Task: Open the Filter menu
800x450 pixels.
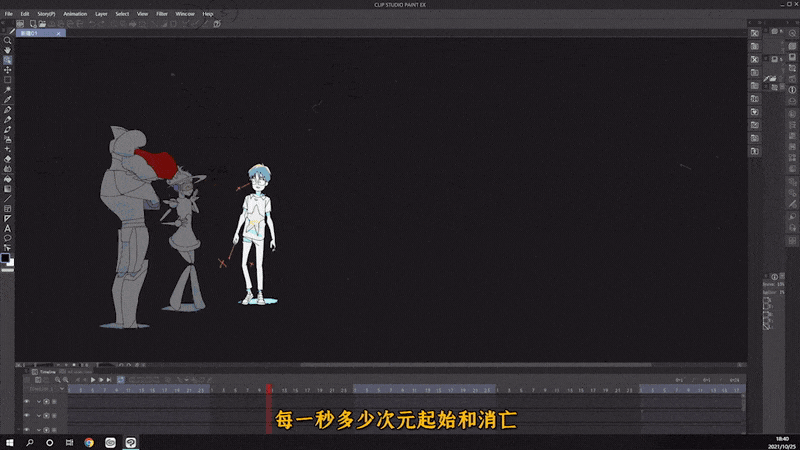Action: (162, 14)
